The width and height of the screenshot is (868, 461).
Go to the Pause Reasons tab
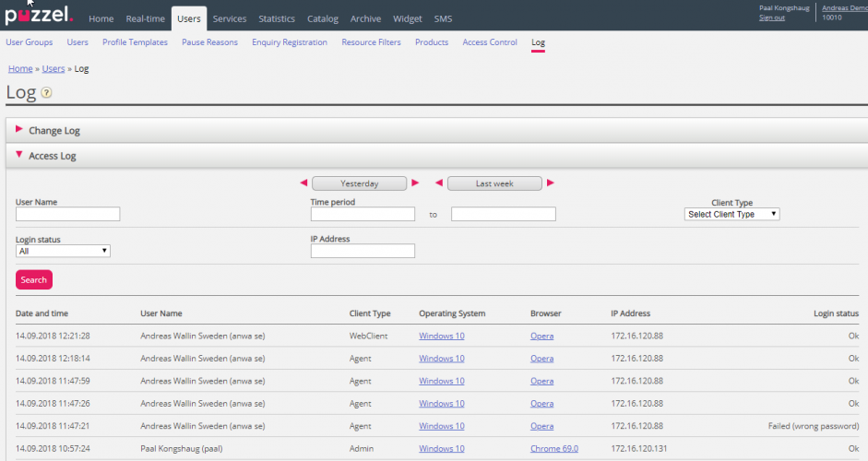209,42
